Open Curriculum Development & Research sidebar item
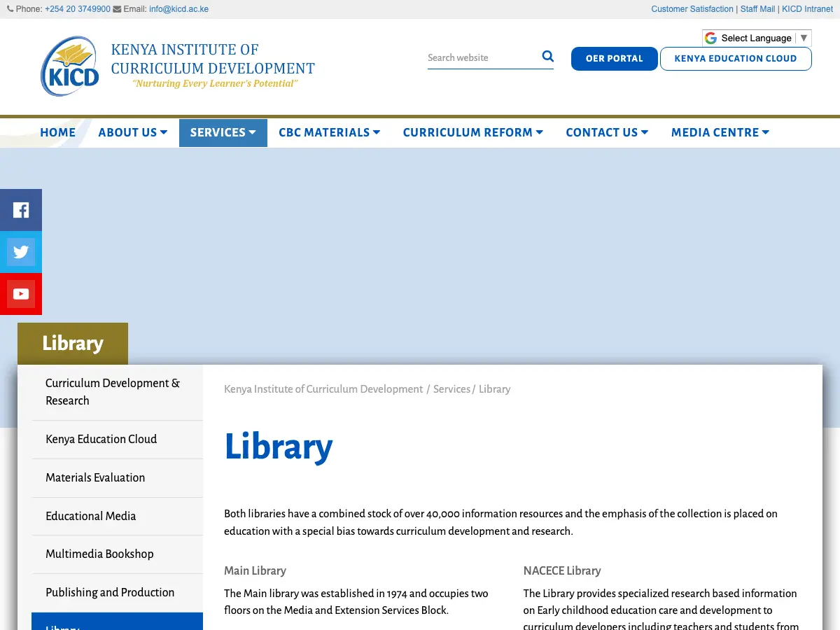The width and height of the screenshot is (840, 630). pos(117,392)
